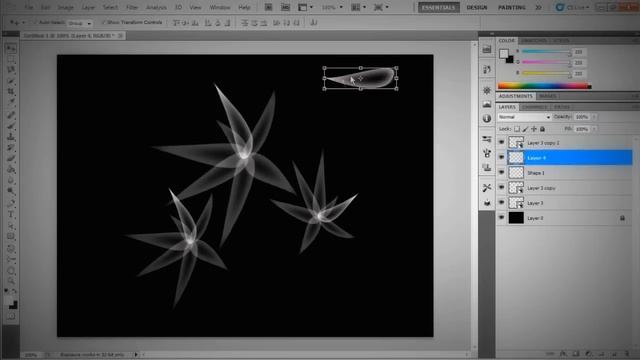Open the top icon in collapsed panel dock
The width and height of the screenshot is (640, 360).
(487, 49)
